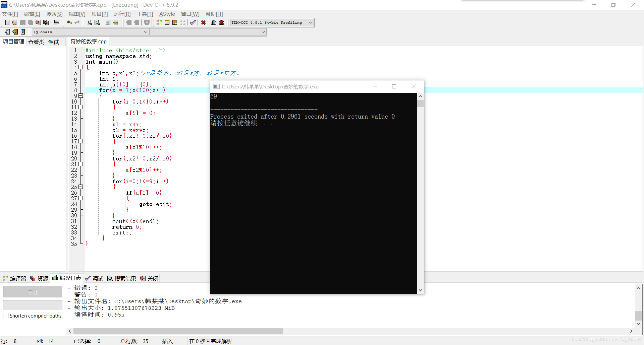This screenshot has height=345, width=644.
Task: Open the 工具[T] menu
Action: pyautogui.click(x=145, y=14)
